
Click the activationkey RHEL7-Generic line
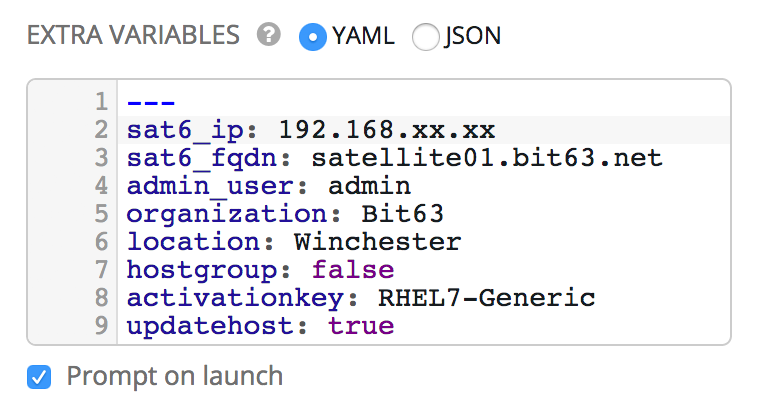coord(360,298)
